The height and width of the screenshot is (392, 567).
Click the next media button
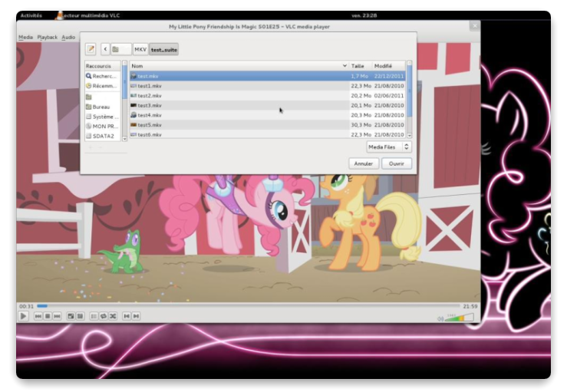click(x=136, y=316)
